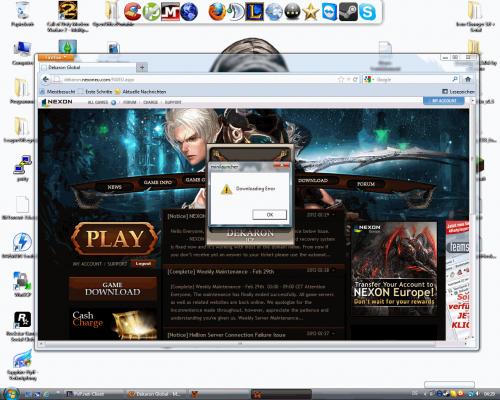Click the browser home icon
Viewport: 500px width, 400px height.
tap(468, 79)
